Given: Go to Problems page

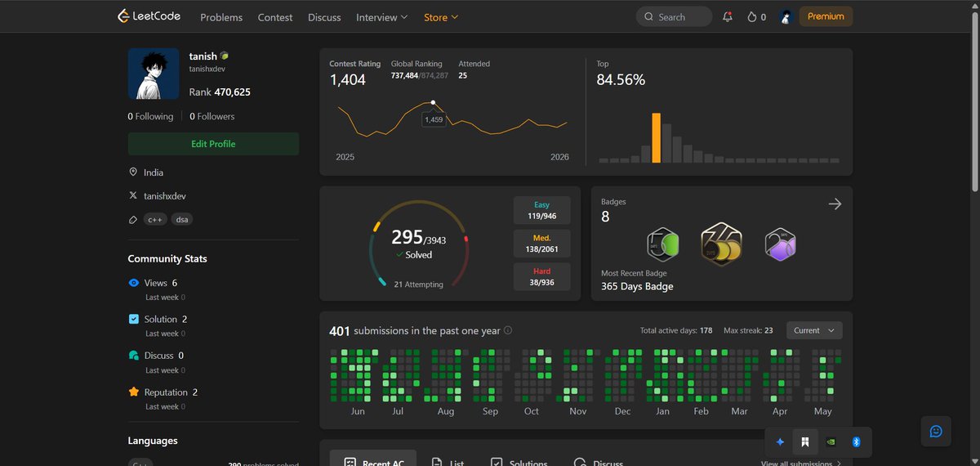Looking at the screenshot, I should click(221, 17).
